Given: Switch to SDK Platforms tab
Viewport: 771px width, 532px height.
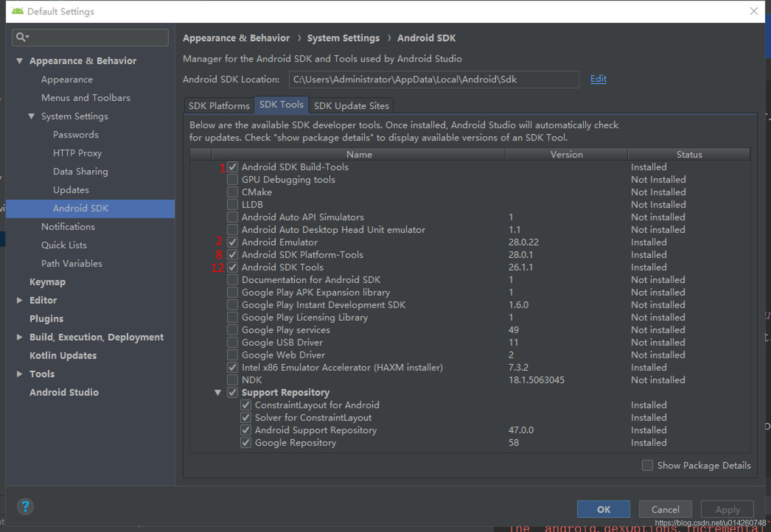Looking at the screenshot, I should pyautogui.click(x=219, y=105).
